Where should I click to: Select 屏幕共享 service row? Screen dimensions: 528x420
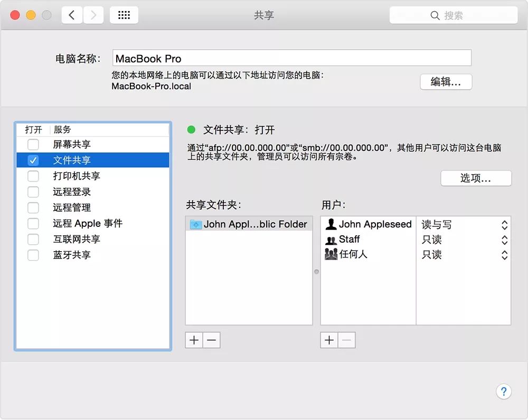93,145
